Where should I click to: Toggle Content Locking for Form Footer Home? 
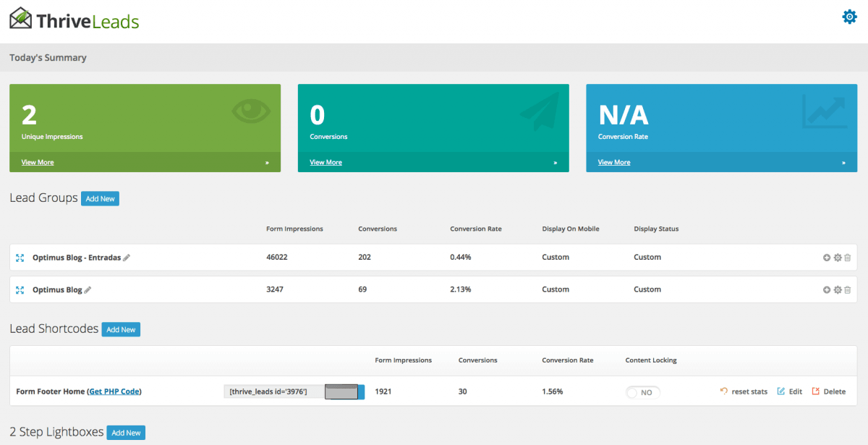[643, 392]
